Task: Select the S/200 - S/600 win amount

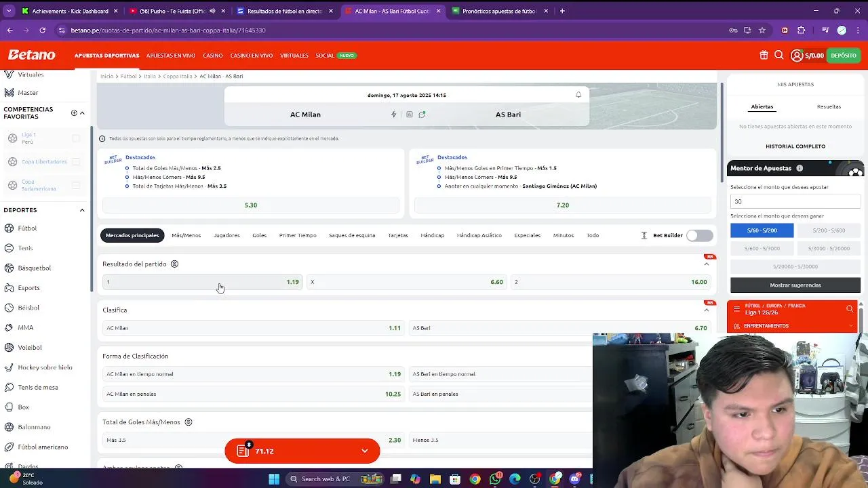Action: 829,230
